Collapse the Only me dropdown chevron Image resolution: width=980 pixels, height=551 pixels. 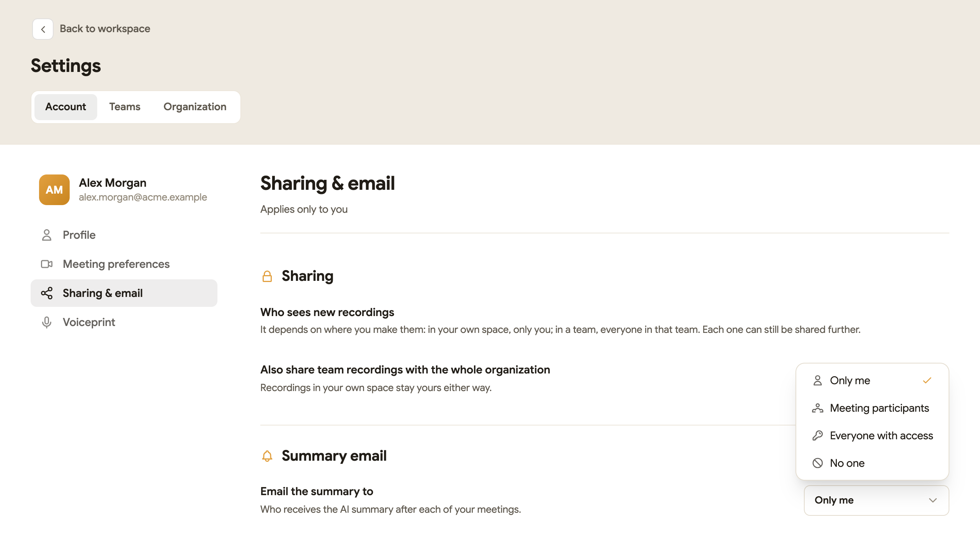coord(933,500)
